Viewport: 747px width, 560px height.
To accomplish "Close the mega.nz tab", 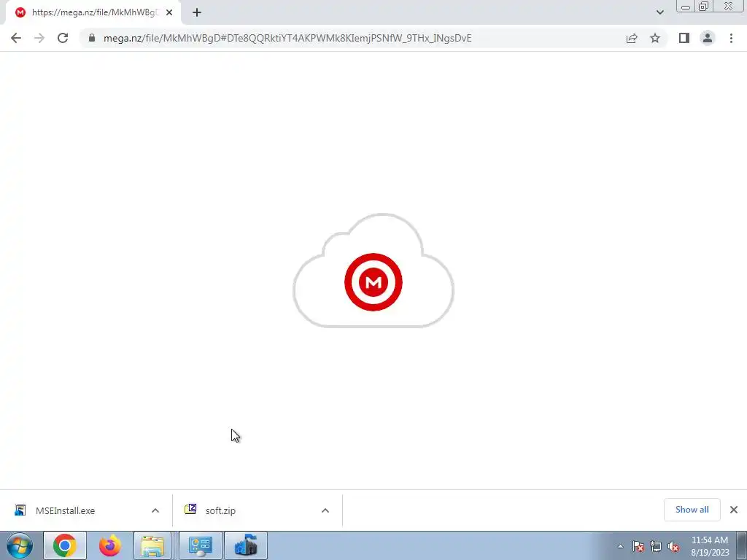I will point(169,13).
